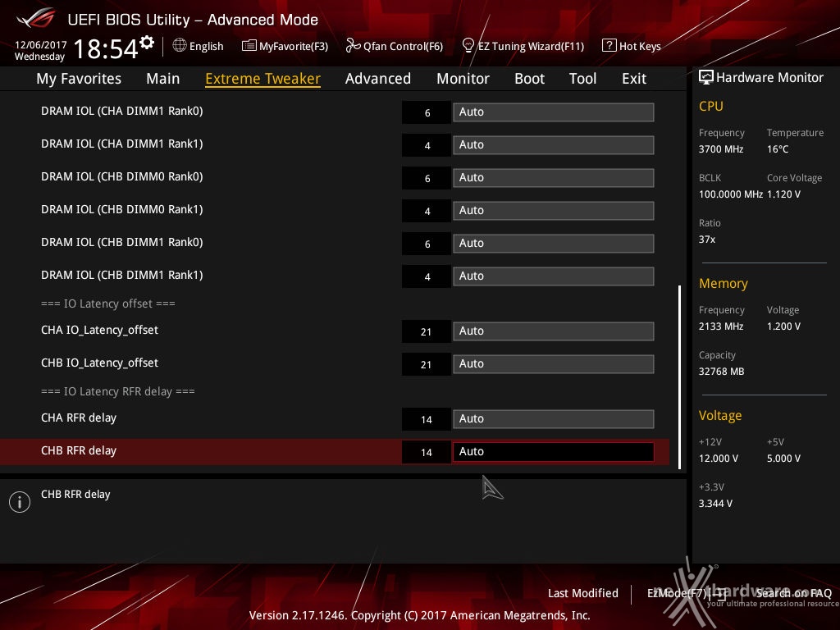Click the CPU temperature value 16°C
The image size is (840, 630).
778,149
